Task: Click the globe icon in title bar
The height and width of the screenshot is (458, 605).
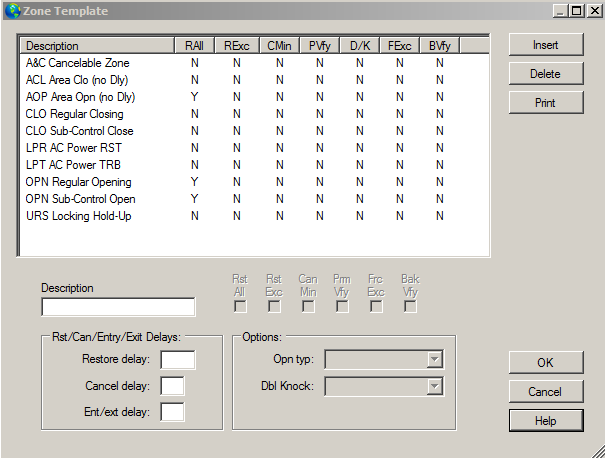Action: click(x=13, y=10)
